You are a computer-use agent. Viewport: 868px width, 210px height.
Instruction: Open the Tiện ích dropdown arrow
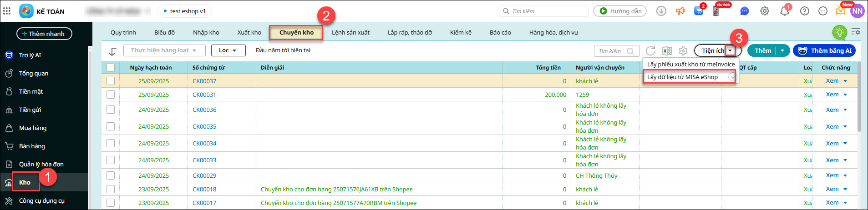(x=730, y=50)
